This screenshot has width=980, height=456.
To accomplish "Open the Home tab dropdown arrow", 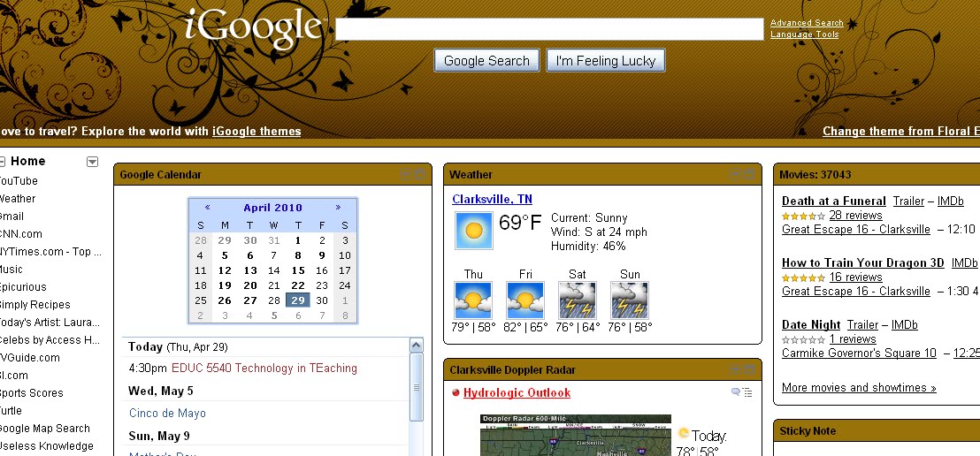I will (93, 163).
